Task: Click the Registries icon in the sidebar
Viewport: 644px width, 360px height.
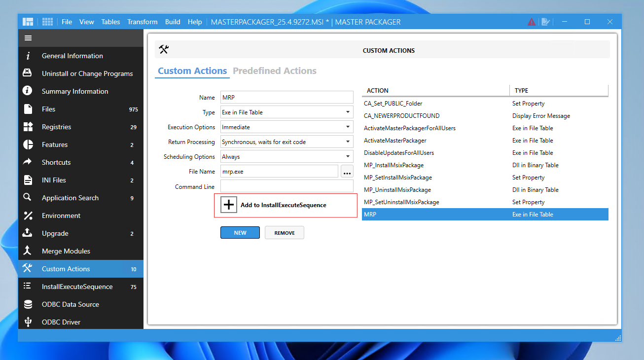Action: 28,127
